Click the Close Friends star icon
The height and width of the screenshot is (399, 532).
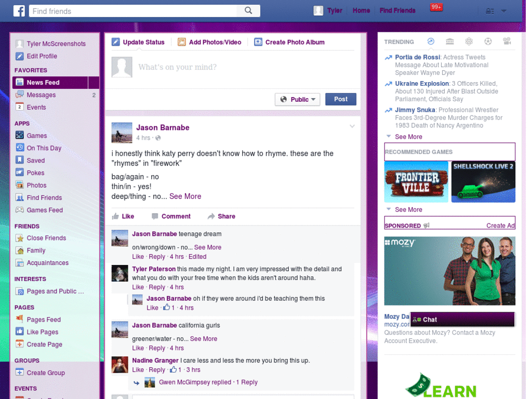[x=20, y=238]
